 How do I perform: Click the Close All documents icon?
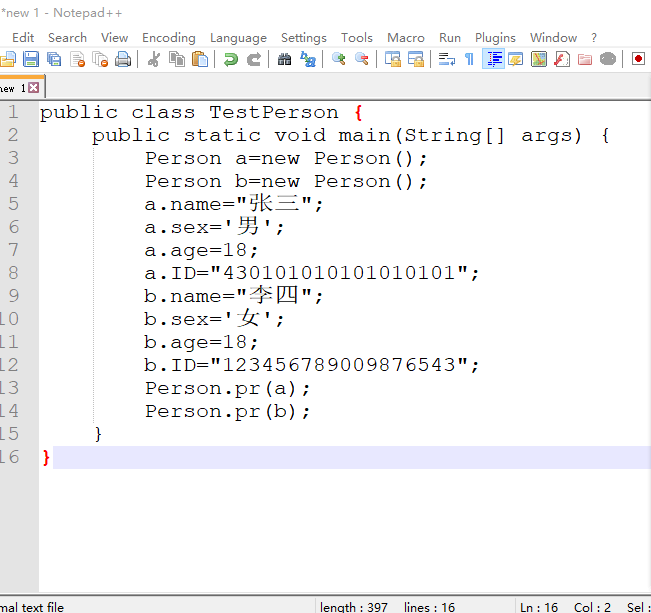point(100,59)
